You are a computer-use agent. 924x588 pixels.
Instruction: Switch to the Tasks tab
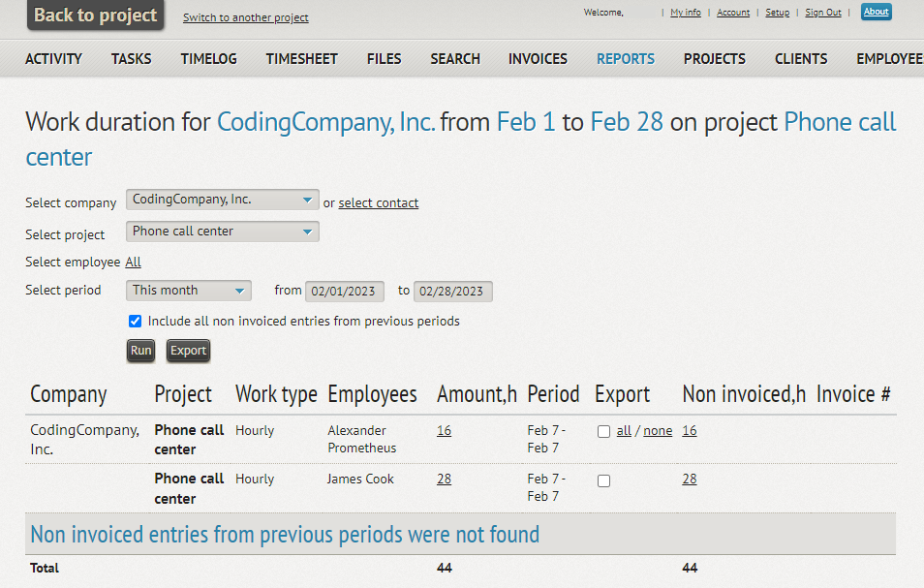(x=131, y=59)
